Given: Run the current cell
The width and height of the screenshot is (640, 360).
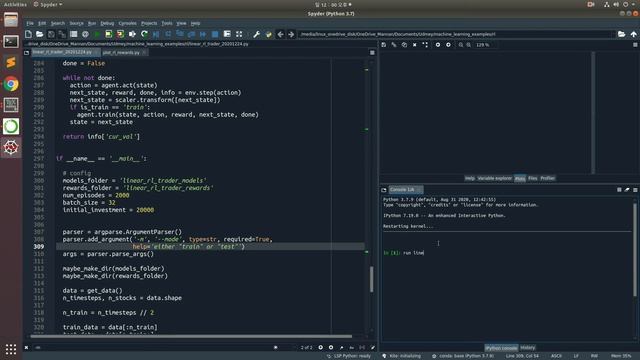Looking at the screenshot, I should 109,34.
